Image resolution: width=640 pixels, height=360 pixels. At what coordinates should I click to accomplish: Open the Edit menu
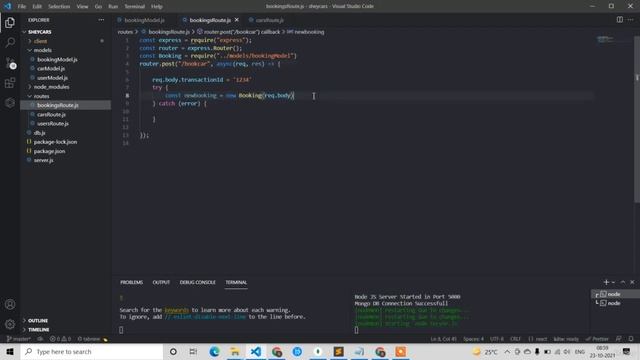point(37,6)
